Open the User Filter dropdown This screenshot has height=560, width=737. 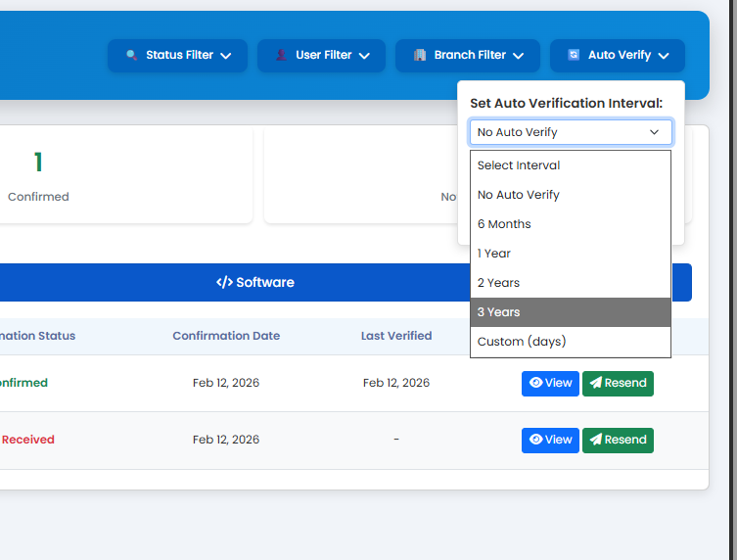coord(321,56)
